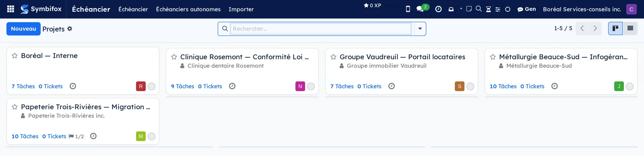The width and height of the screenshot is (644, 156).
Task: Open the Boréal Services-conseils inc. company switcher
Action: pos(582,9)
